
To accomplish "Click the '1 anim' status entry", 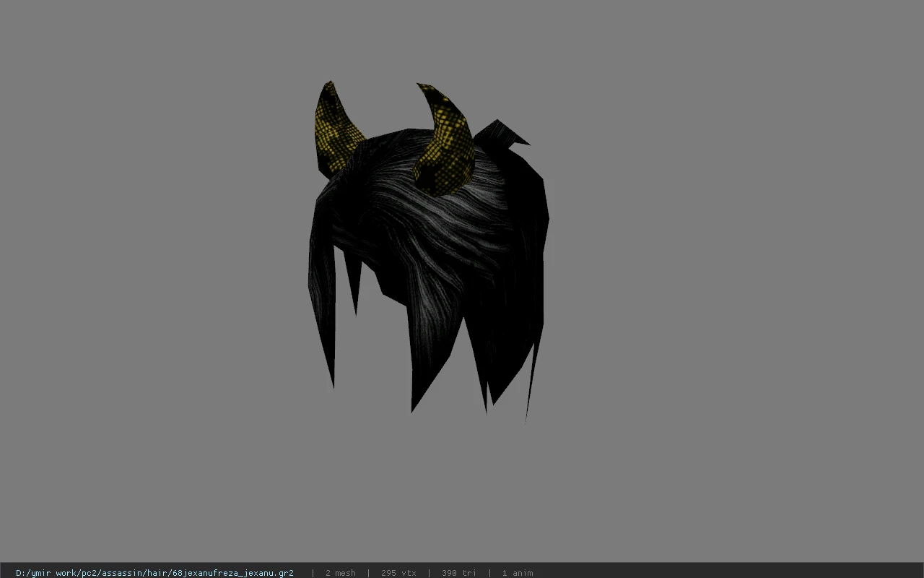I will point(518,573).
